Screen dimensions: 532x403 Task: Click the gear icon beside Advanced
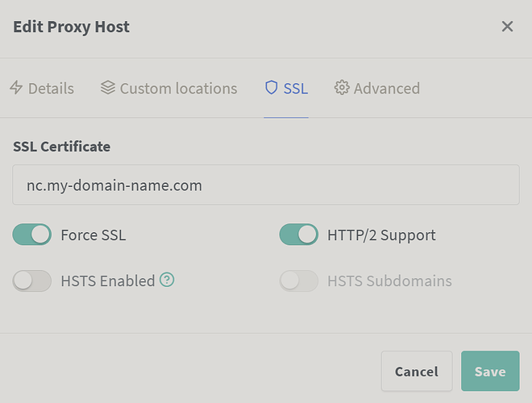coord(342,88)
